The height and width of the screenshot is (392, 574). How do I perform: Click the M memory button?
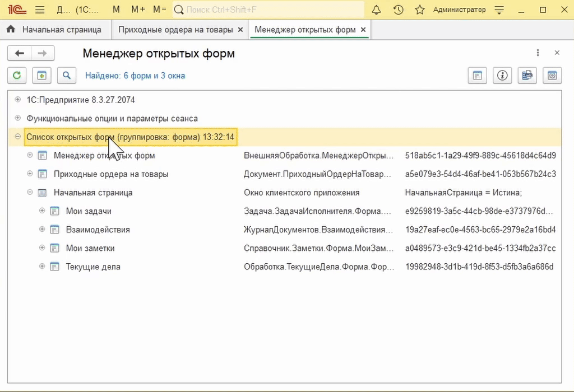(116, 10)
